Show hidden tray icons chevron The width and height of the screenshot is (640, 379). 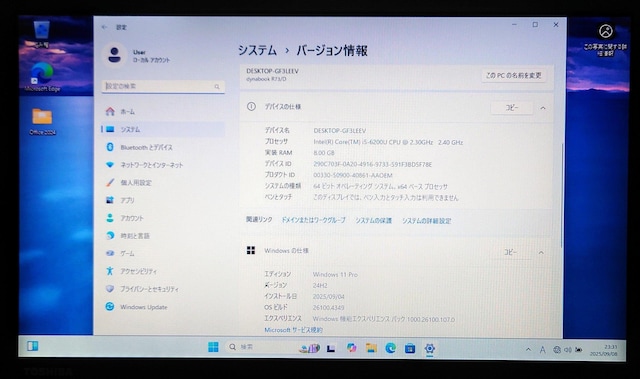tap(528, 350)
